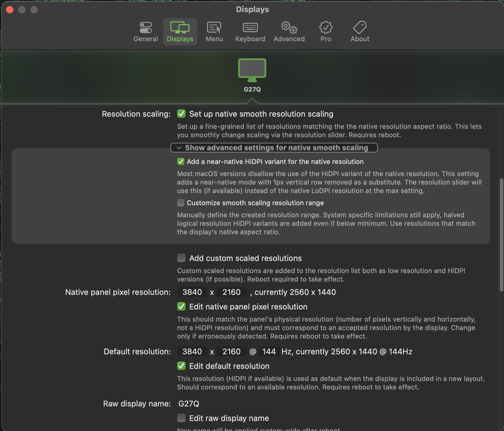This screenshot has height=431, width=504.
Task: Click the 'currently 2560 x 1440' text
Action: pyautogui.click(x=295, y=292)
